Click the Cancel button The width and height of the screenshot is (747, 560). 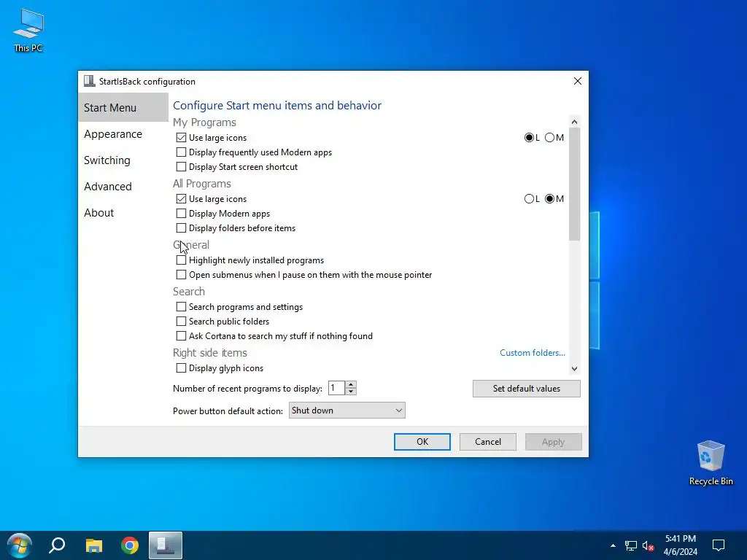pyautogui.click(x=488, y=442)
